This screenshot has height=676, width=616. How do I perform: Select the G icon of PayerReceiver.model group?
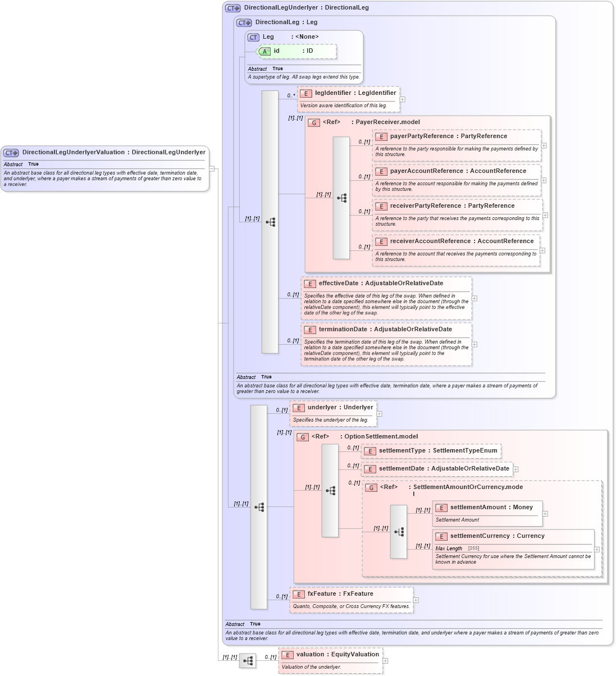click(x=313, y=122)
